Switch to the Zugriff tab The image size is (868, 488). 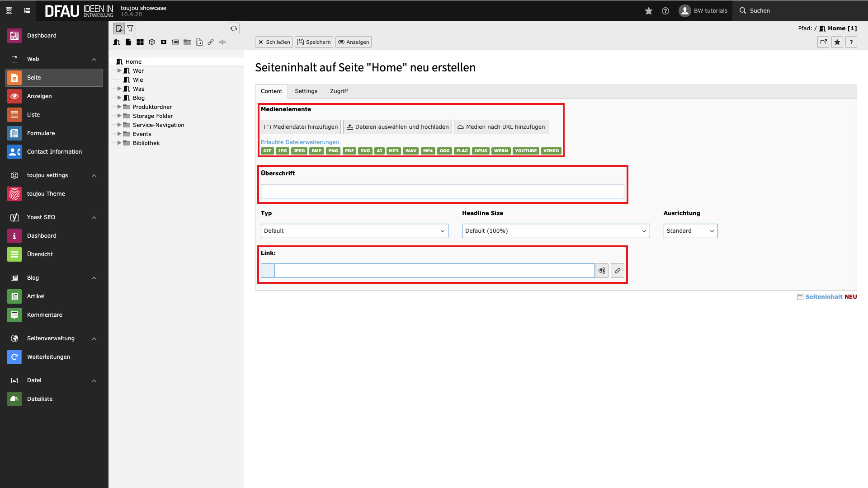339,91
